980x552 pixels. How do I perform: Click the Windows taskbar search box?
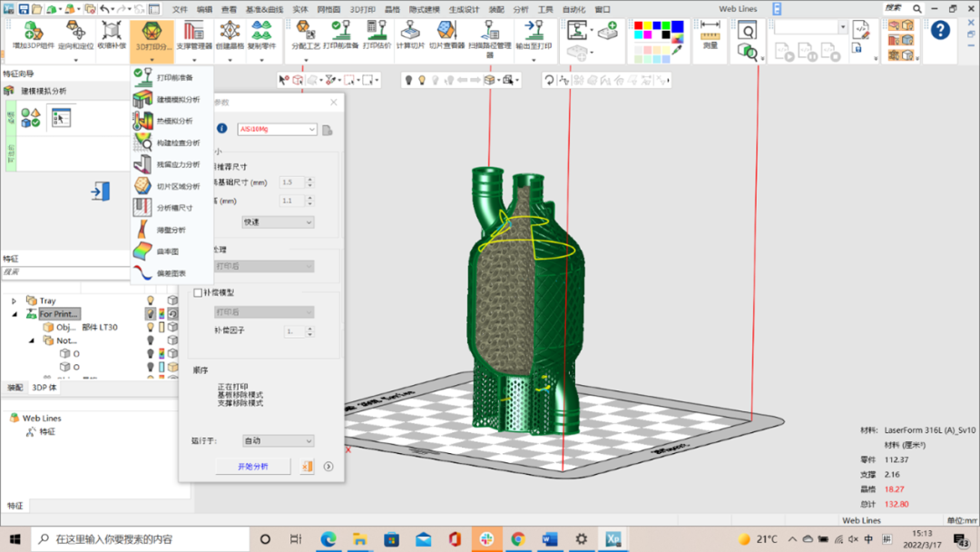141,539
